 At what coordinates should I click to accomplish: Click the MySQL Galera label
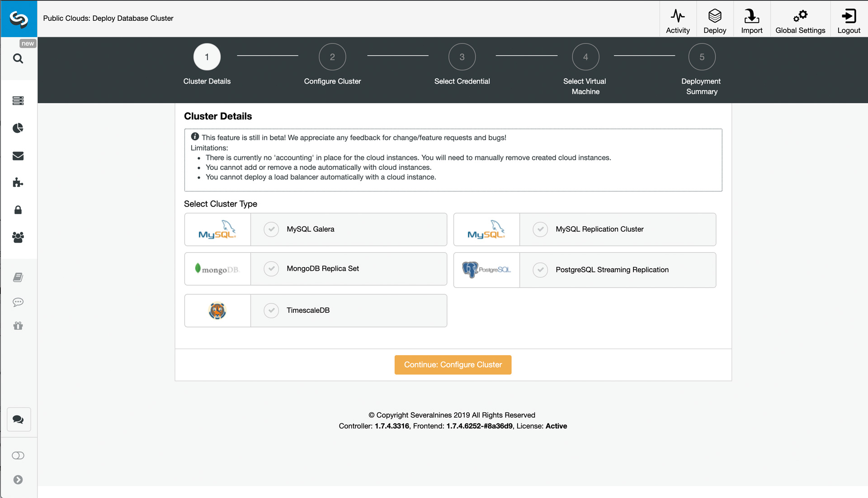(311, 229)
